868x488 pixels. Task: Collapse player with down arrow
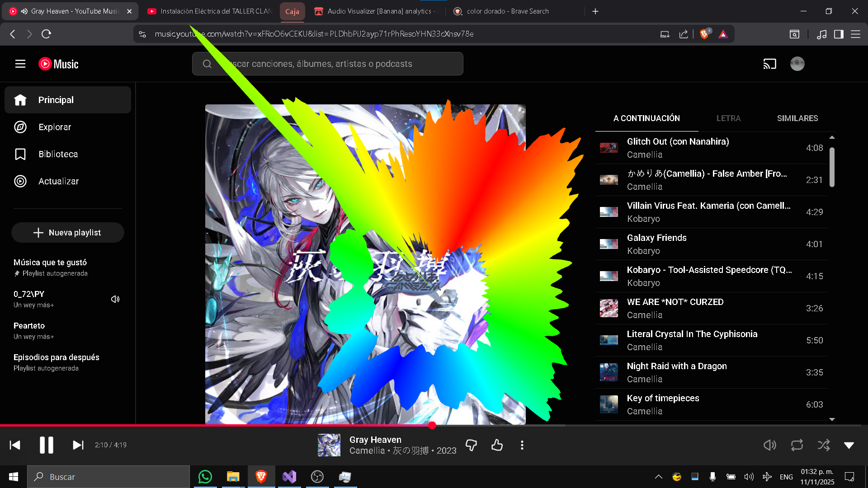click(849, 445)
